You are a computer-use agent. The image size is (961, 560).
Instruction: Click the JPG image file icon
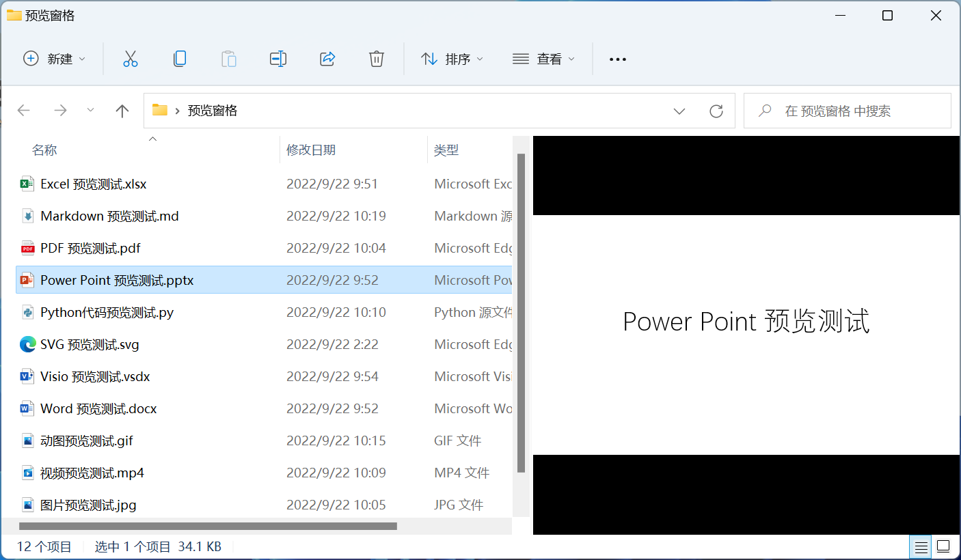(x=27, y=505)
